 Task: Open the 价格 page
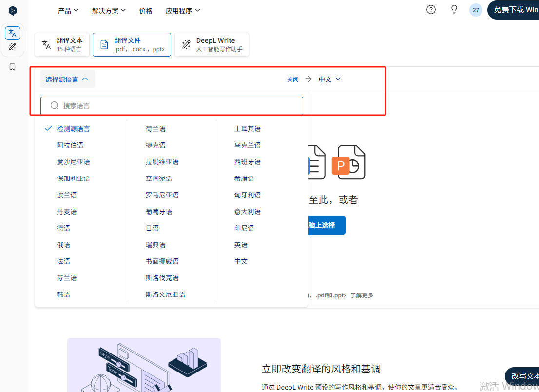tap(145, 11)
